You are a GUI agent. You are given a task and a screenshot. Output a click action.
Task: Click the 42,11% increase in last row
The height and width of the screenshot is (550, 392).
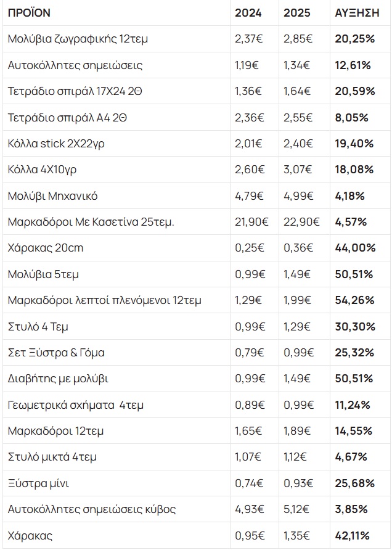pos(353,536)
